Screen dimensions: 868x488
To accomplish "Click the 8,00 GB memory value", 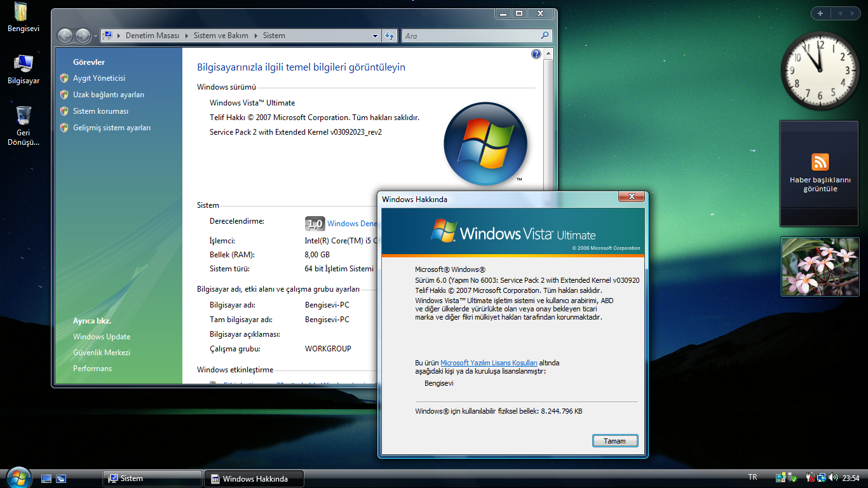I will [317, 255].
